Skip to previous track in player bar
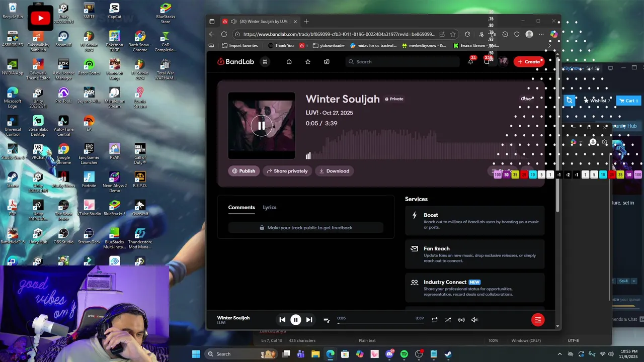This screenshot has height=362, width=644. pyautogui.click(x=282, y=320)
